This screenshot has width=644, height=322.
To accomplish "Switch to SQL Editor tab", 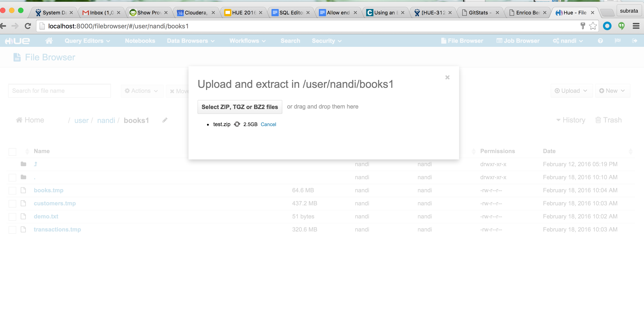I will click(290, 12).
